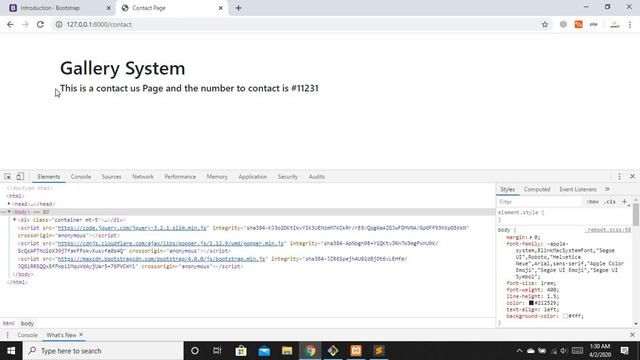This screenshot has height=360, width=640.
Task: Close the Introduction Bootstrap tab
Action: tap(108, 8)
